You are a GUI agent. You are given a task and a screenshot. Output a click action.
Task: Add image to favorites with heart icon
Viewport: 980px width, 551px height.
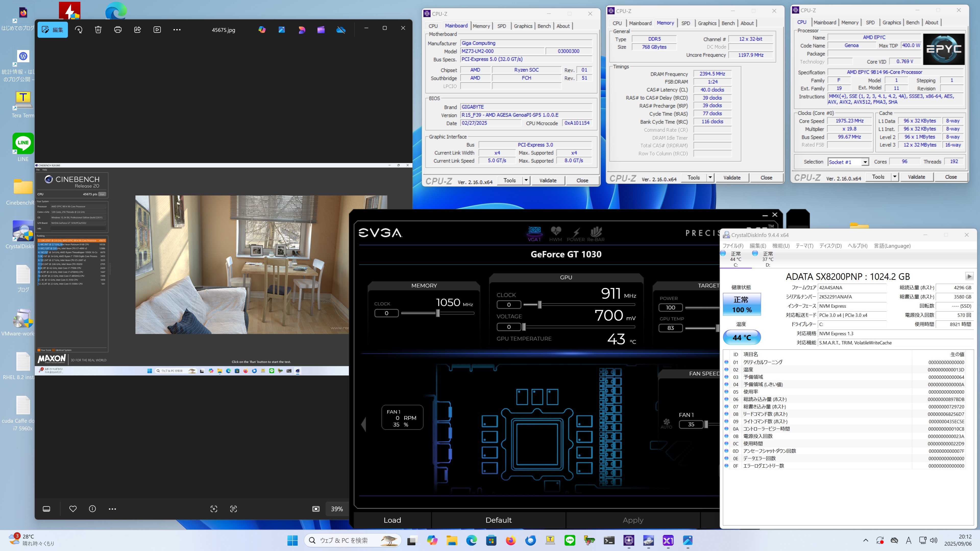[73, 509]
